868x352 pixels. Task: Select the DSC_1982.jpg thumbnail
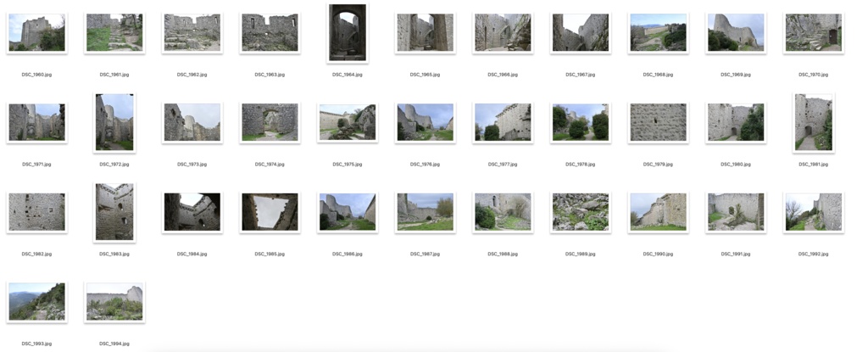36,212
